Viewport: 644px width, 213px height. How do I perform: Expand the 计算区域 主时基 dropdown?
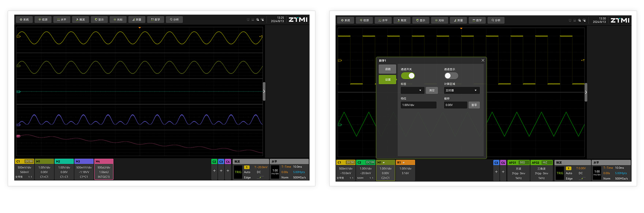click(461, 90)
